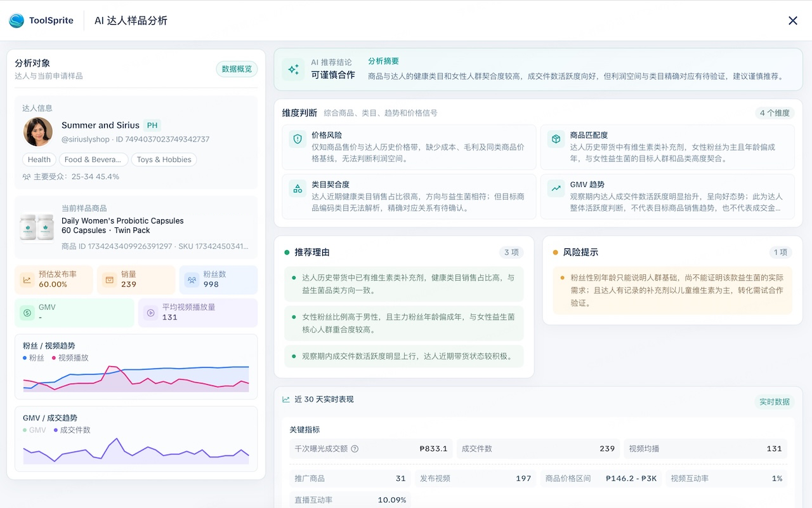The height and width of the screenshot is (508, 812).
Task: Click the shapes icon for 类目契合度
Action: [297, 189]
